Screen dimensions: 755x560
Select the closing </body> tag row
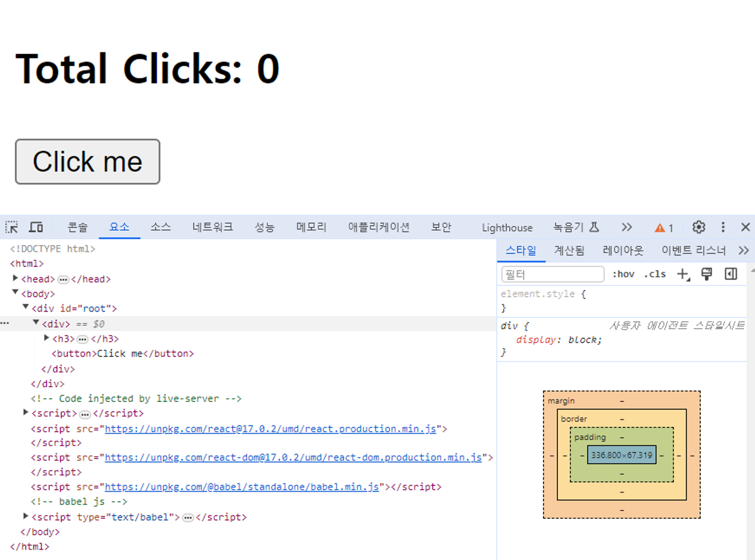click(40, 532)
